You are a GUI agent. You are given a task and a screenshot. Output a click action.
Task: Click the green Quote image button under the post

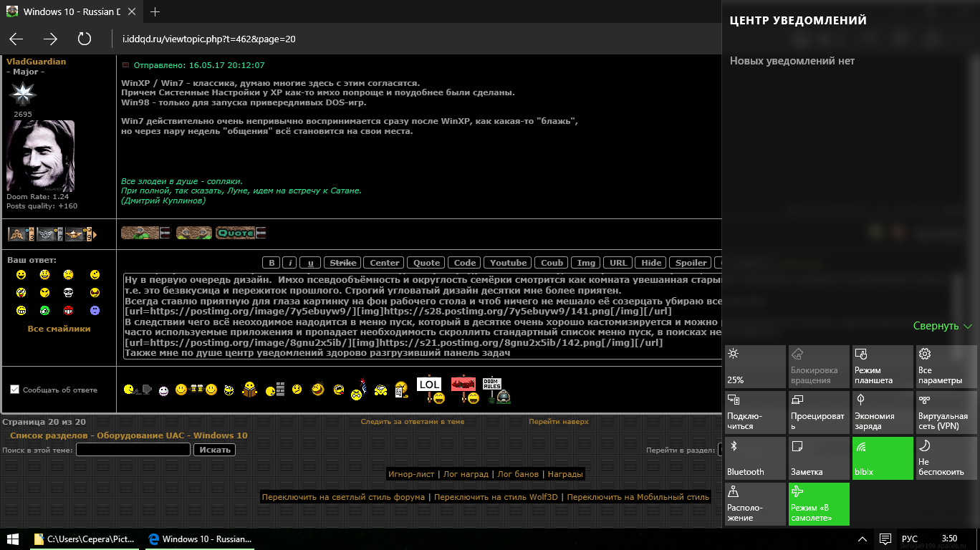coord(241,233)
